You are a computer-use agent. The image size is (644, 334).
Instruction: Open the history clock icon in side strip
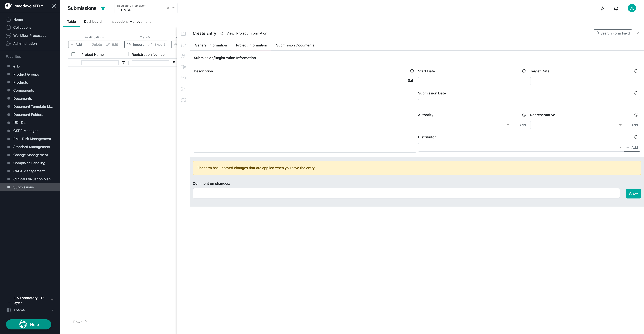pyautogui.click(x=183, y=78)
